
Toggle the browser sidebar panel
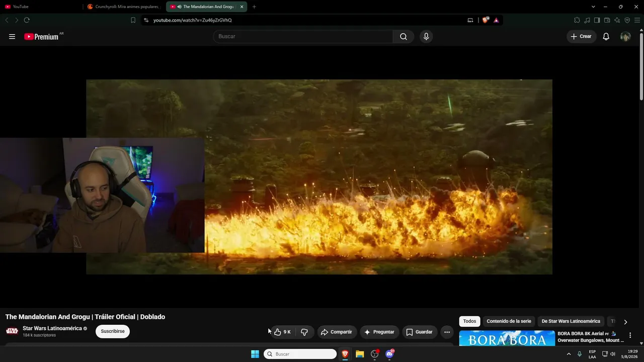(597, 20)
